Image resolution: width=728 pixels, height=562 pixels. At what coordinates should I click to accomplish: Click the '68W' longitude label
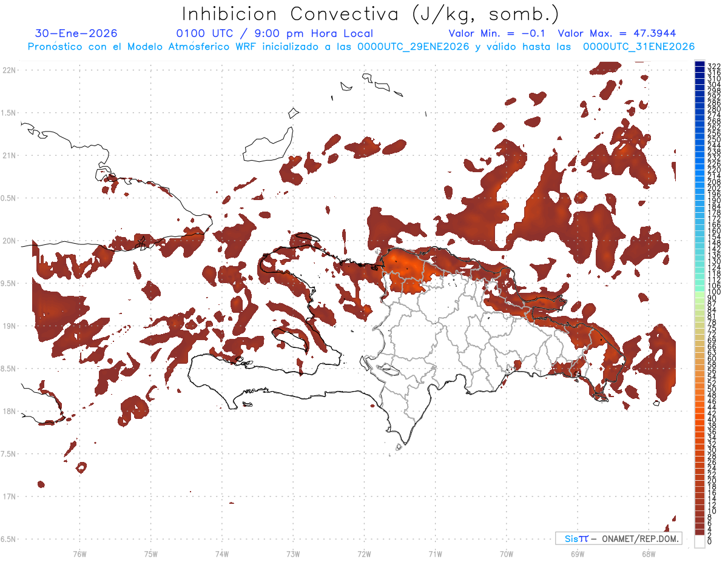tap(649, 554)
